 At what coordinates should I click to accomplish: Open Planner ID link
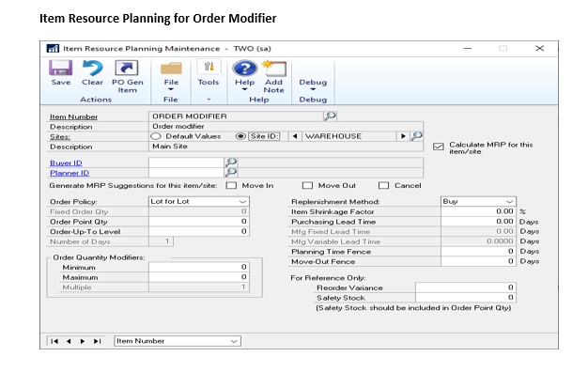click(x=70, y=173)
